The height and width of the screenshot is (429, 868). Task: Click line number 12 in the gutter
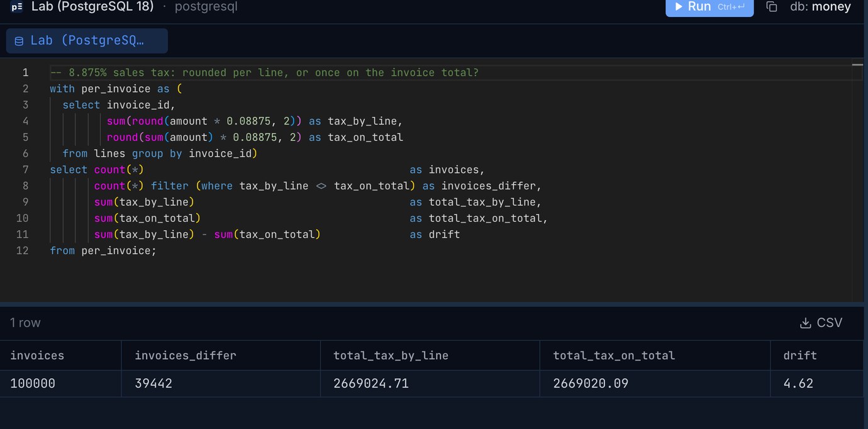click(22, 250)
